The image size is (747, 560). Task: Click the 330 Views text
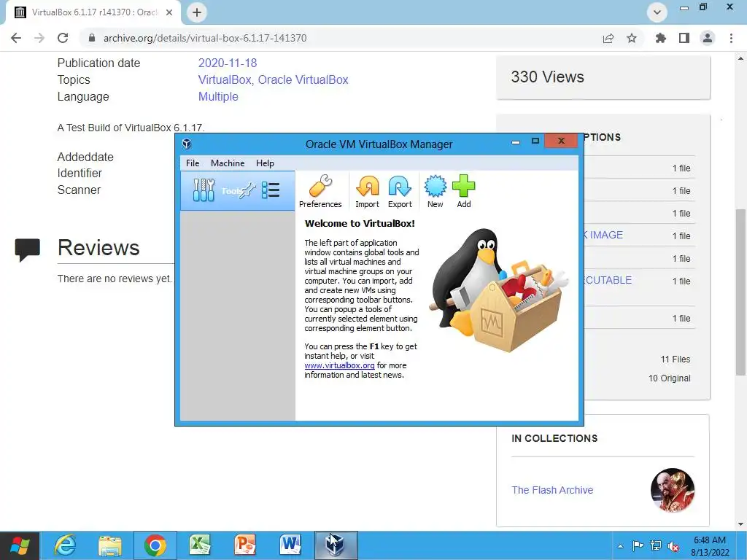(x=547, y=77)
